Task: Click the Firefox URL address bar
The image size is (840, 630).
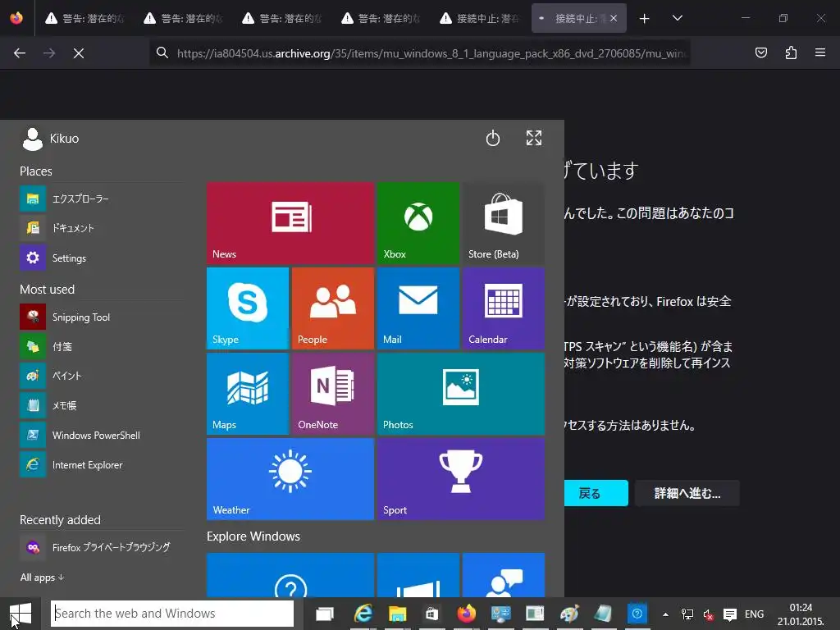Action: tap(419, 53)
